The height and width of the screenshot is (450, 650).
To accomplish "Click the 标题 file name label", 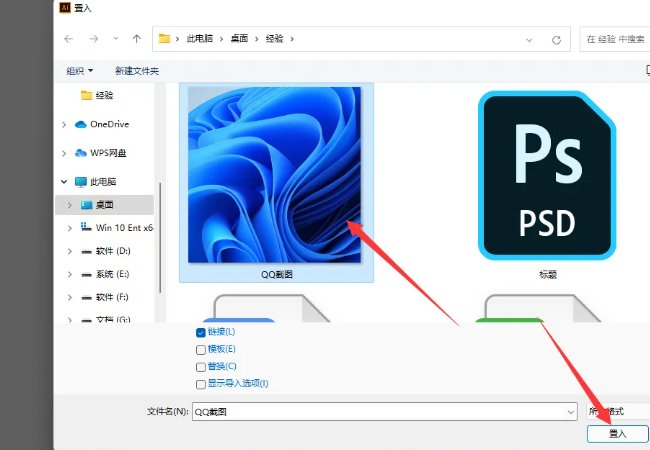I will (548, 274).
